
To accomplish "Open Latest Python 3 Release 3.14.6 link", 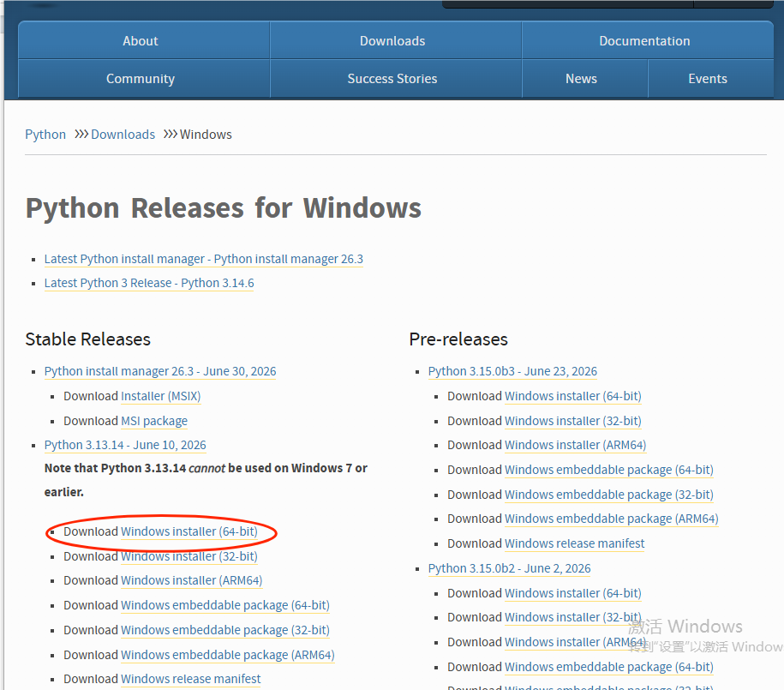I will [149, 283].
